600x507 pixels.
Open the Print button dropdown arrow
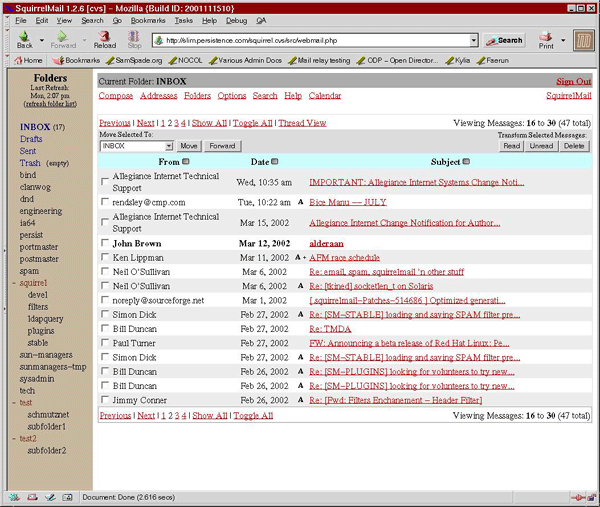point(563,40)
